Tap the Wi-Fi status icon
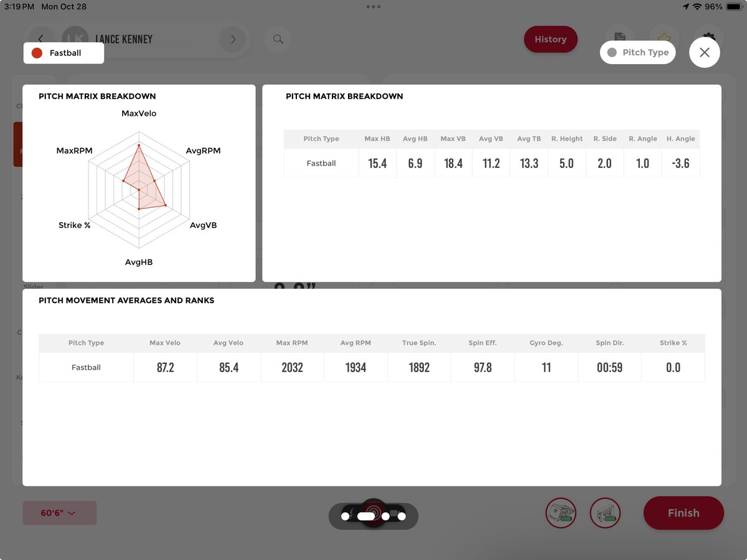This screenshot has width=747, height=560. [x=697, y=6]
